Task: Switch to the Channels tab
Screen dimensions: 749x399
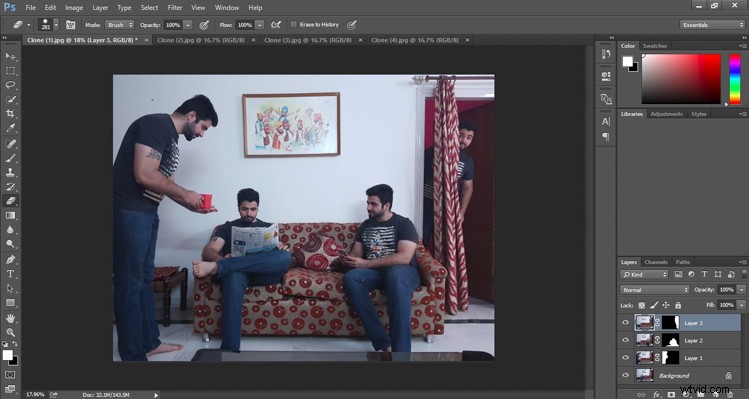Action: coord(655,262)
